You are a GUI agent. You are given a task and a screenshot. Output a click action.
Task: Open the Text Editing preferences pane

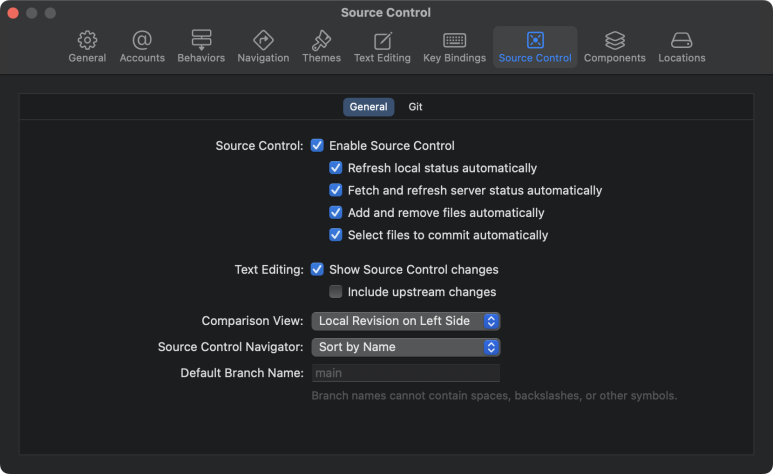coord(382,47)
